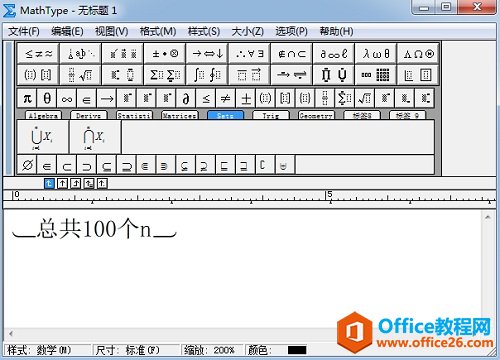Expand the matrix templates palette
This screenshot has height=360, width=500.
376,75
